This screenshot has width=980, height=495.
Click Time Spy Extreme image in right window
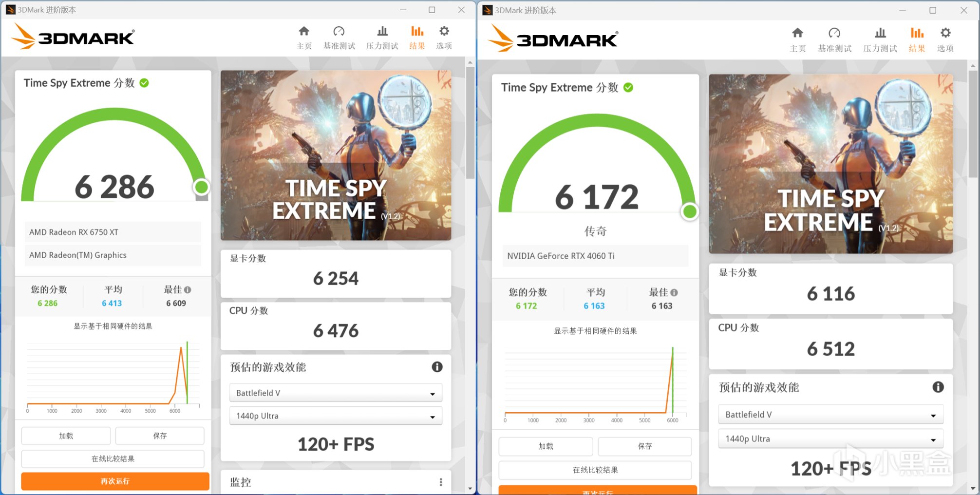(x=830, y=164)
